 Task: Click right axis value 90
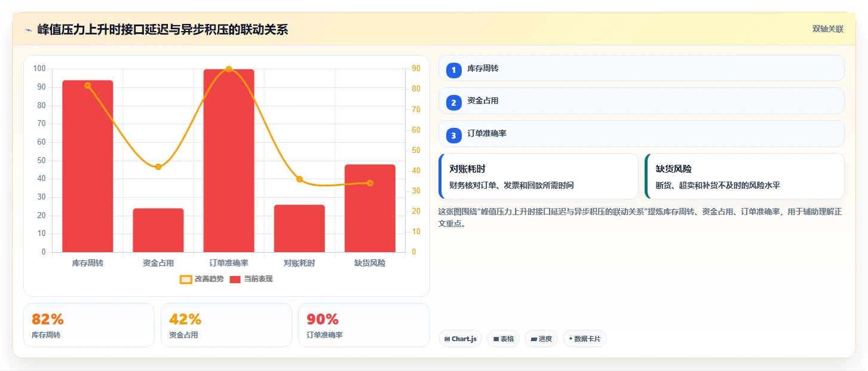click(x=416, y=69)
